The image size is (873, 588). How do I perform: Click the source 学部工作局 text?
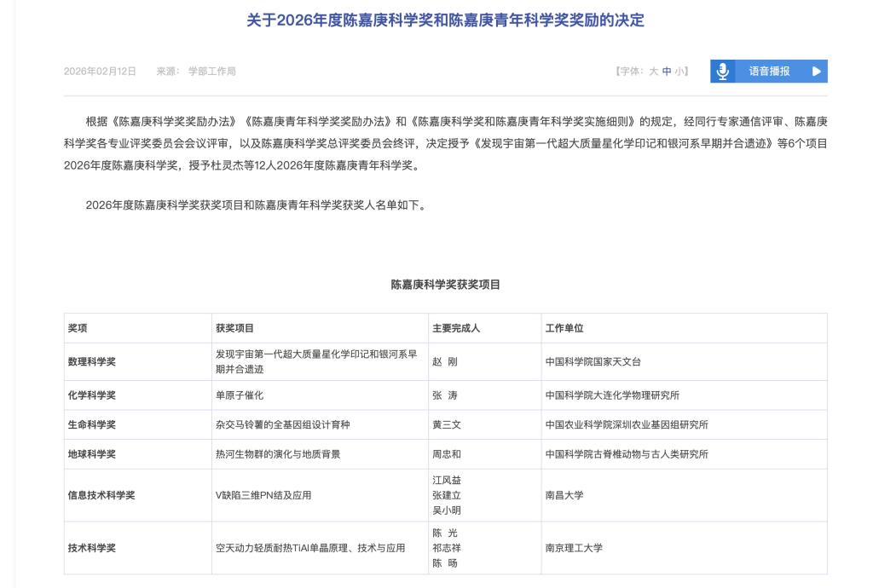pos(211,72)
